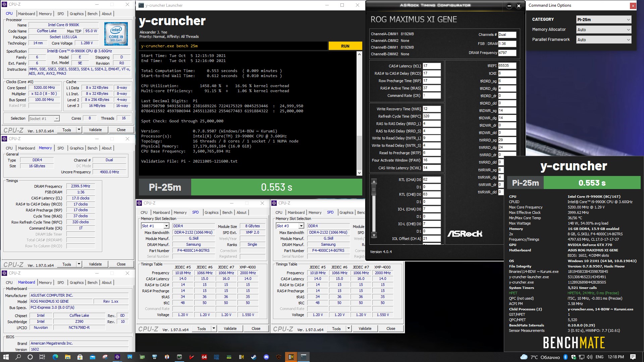The image size is (644, 362).
Task: Click the y-cruncher.exe bench 25m command field
Action: (233, 46)
